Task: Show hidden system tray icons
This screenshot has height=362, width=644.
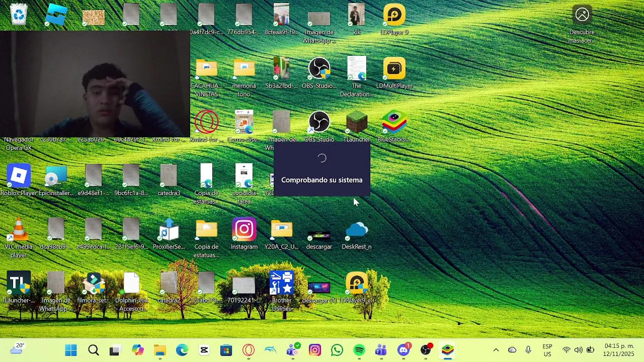Action: (x=496, y=350)
